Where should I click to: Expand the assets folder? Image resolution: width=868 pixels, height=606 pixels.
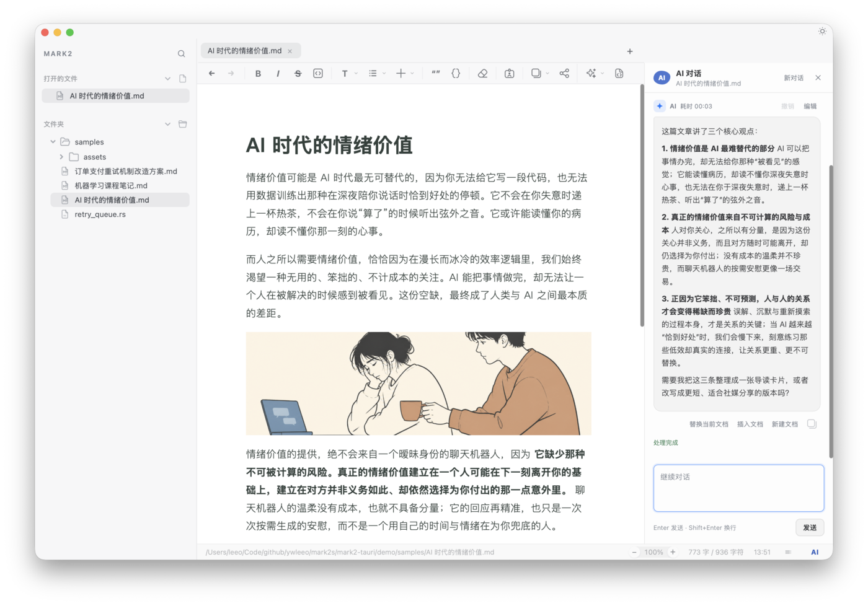coord(61,157)
